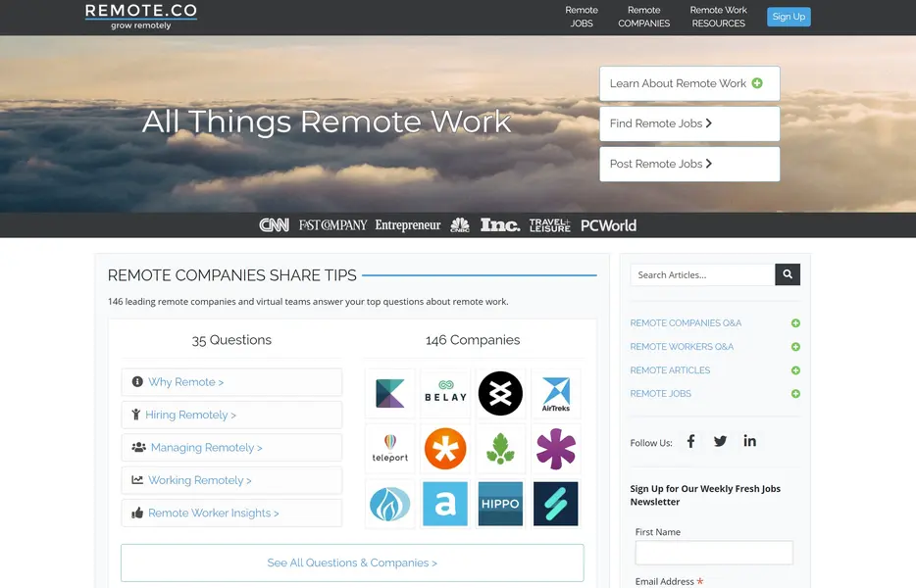Open Remote Worker Insights link

[x=231, y=513]
